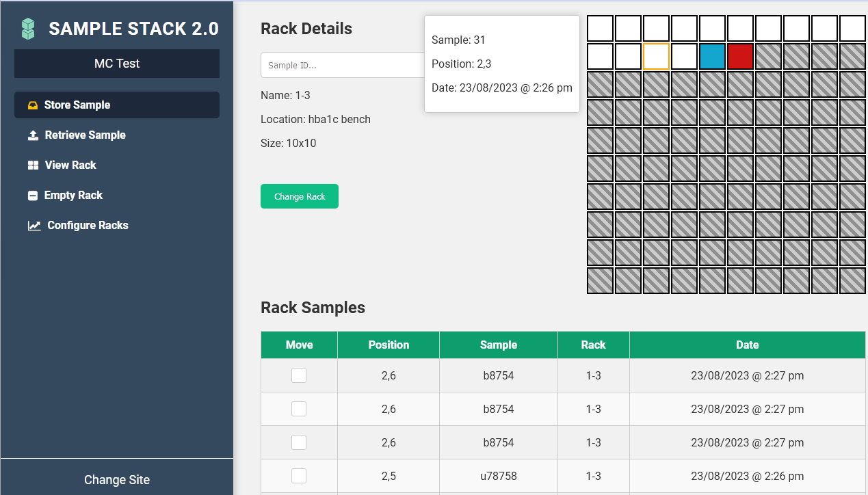The width and height of the screenshot is (868, 495).
Task: Click the MC Test site label
Action: pyautogui.click(x=116, y=64)
